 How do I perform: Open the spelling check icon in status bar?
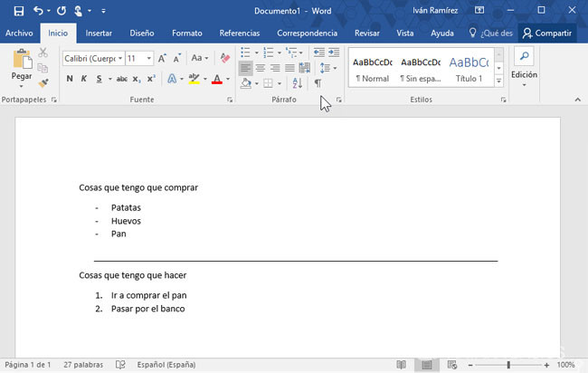[120, 364]
